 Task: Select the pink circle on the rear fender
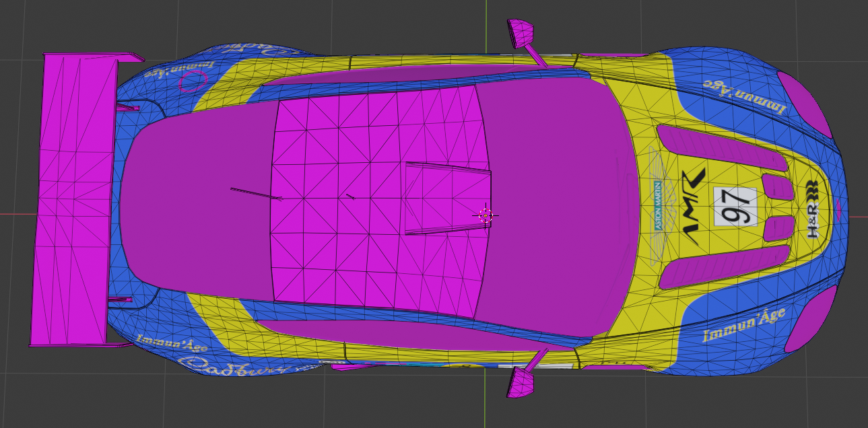[x=192, y=81]
